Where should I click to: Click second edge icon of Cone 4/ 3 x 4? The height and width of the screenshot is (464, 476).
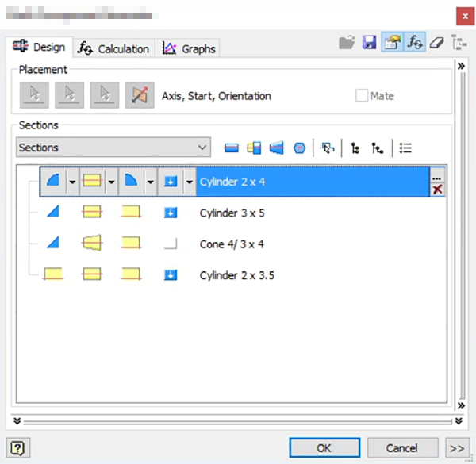[x=131, y=243]
